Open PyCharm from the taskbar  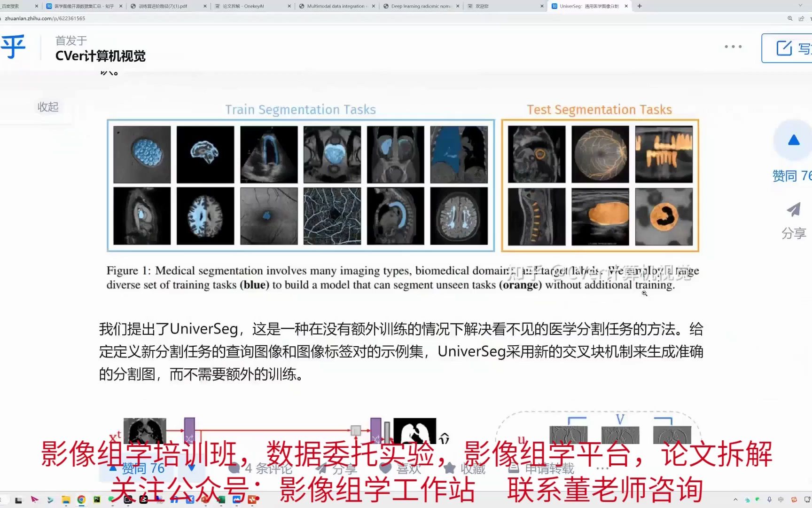click(x=97, y=500)
